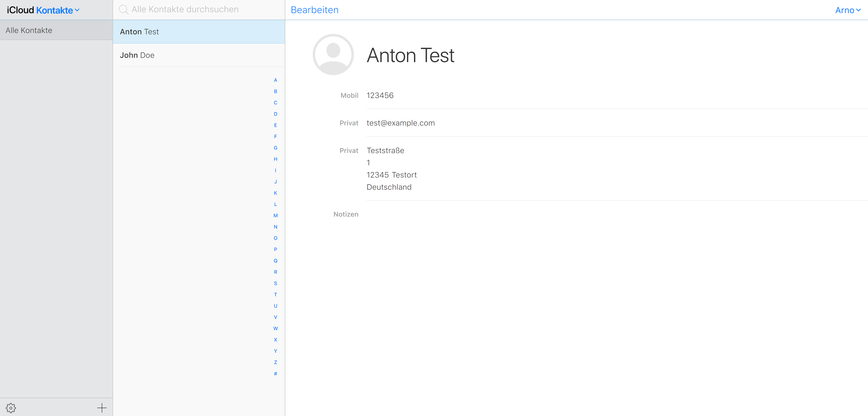868x416 pixels.
Task: Click the plus icon to add contact
Action: 102,408
